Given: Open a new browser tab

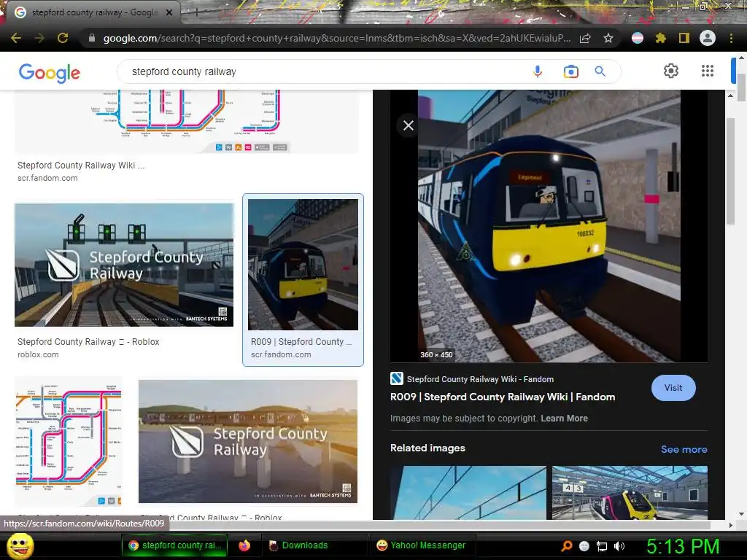Looking at the screenshot, I should pyautogui.click(x=197, y=13).
